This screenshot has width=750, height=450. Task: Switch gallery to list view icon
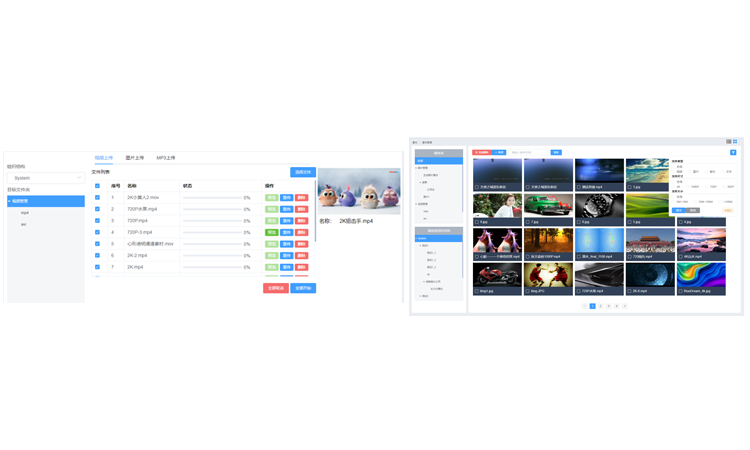pos(729,142)
